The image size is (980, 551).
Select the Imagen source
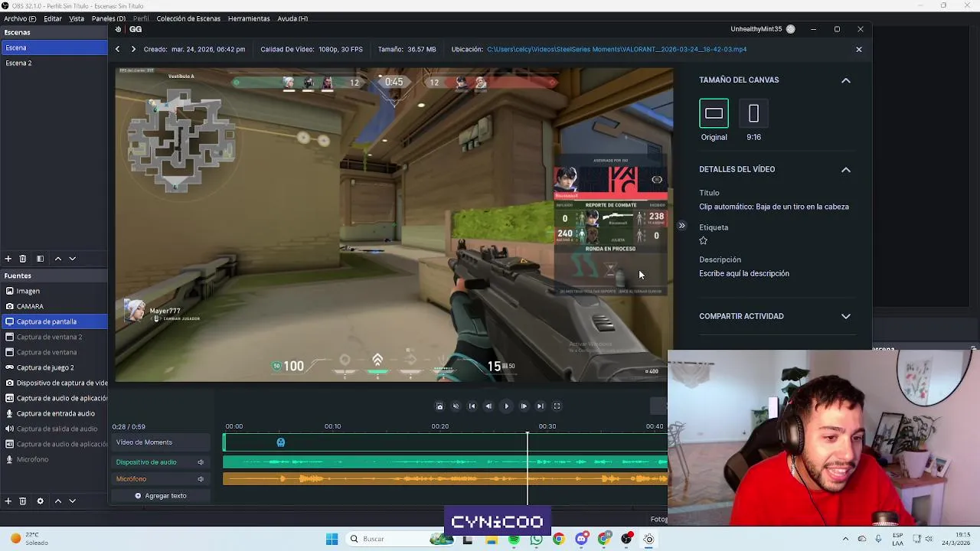54,291
